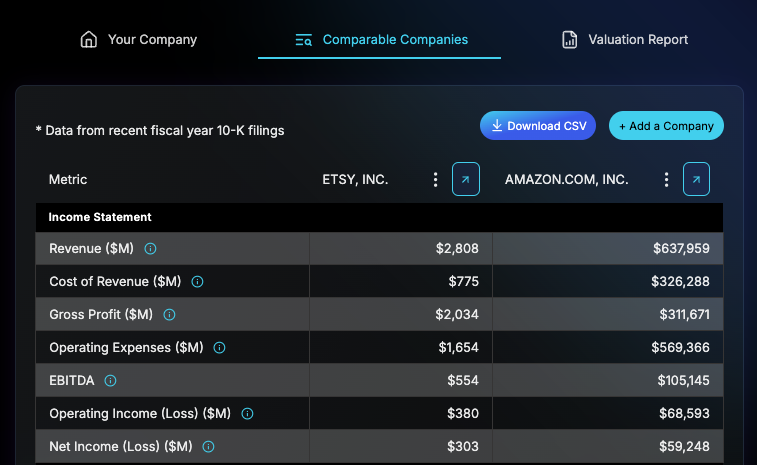
Task: Open the three-dot menu for AMAZON.COM, INC.
Action: pyautogui.click(x=666, y=180)
